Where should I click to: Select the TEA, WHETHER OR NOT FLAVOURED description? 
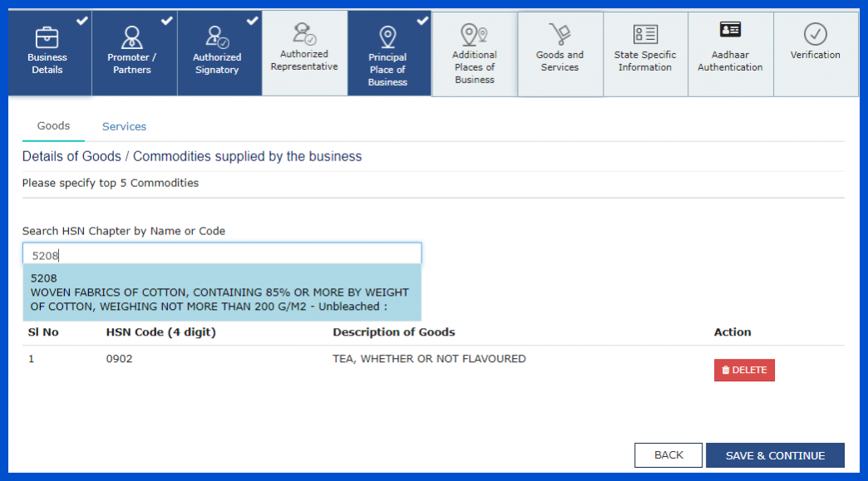(x=429, y=359)
